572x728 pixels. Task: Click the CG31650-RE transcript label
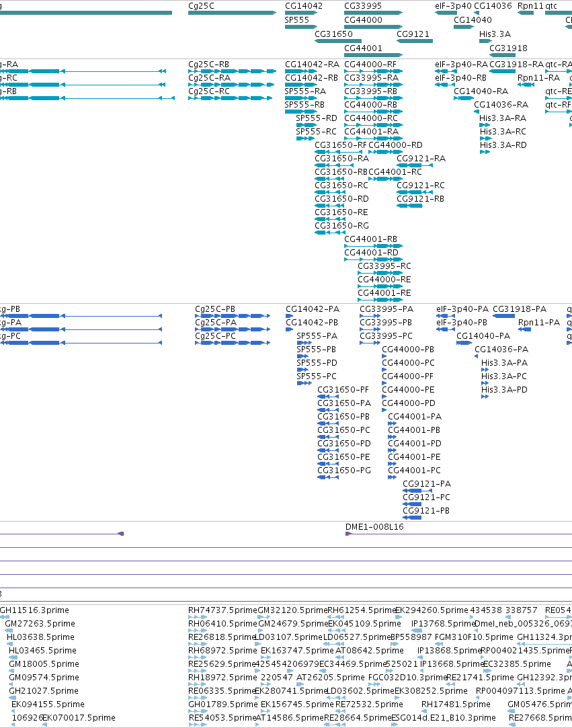(341, 212)
